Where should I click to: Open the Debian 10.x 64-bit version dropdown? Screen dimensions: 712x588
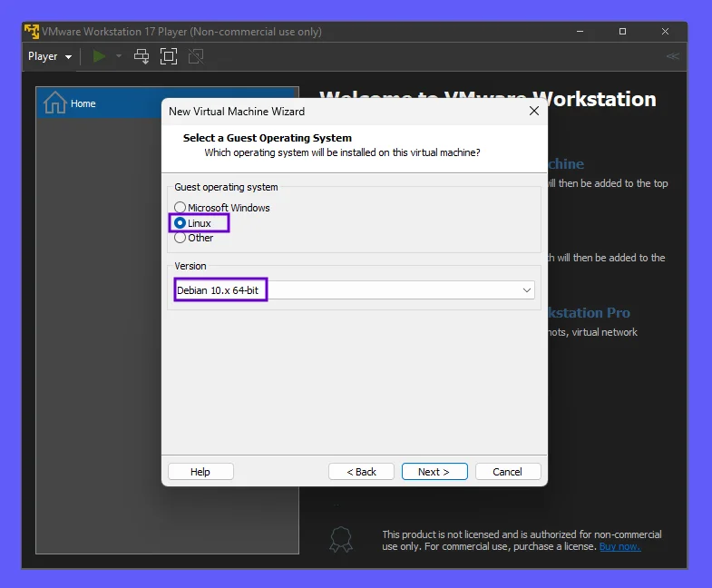coord(353,290)
